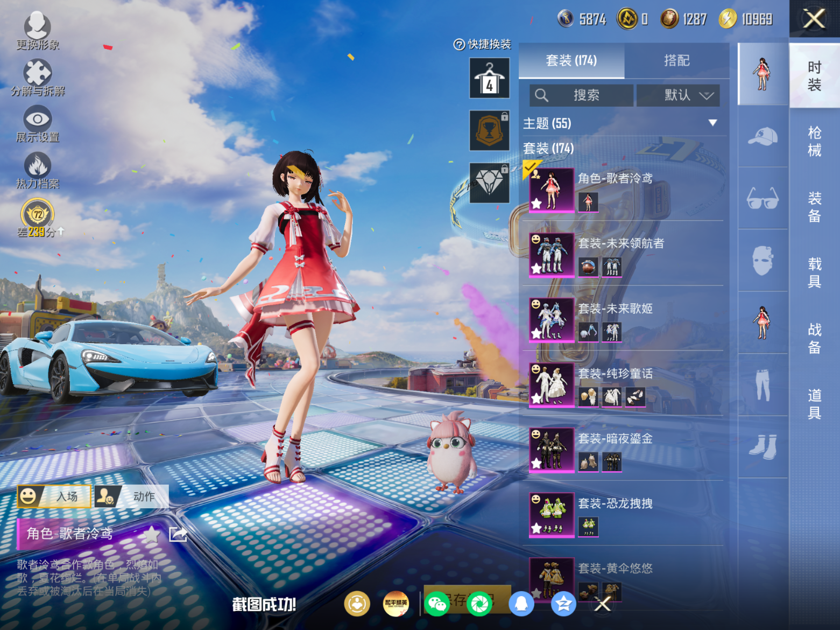Click the first piece under 套装-未来歌姬
Viewport: 840px width, 630px height.
tap(588, 332)
